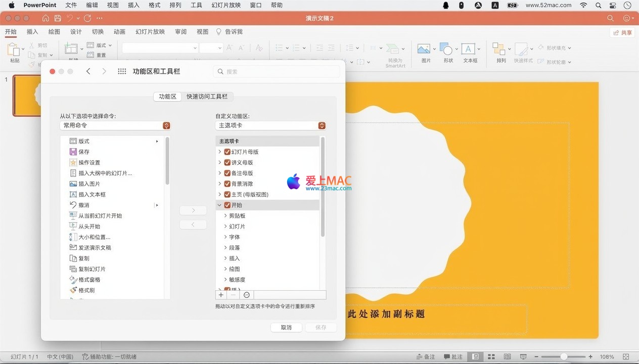Open the ellipsis options menu below the tab list
The width and height of the screenshot is (639, 364).
pos(247,295)
